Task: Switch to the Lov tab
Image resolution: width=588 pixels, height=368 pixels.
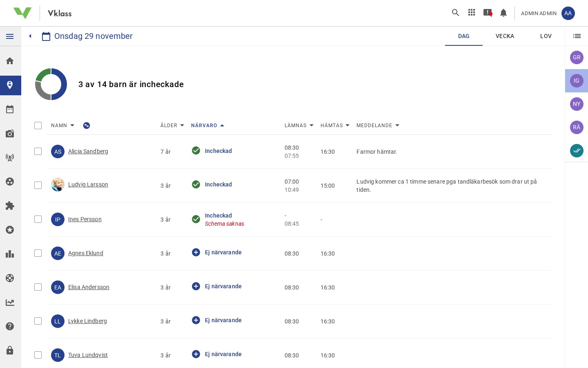Action: pos(546,36)
